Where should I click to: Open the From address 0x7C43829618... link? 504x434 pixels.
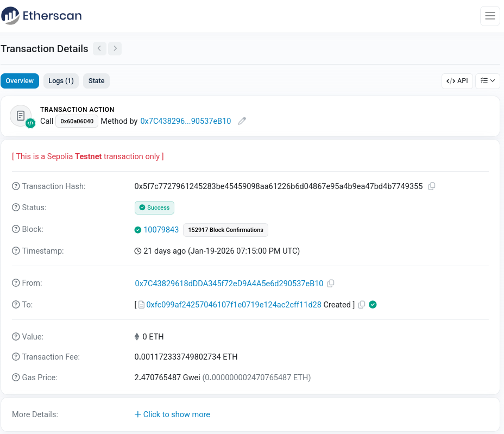229,283
